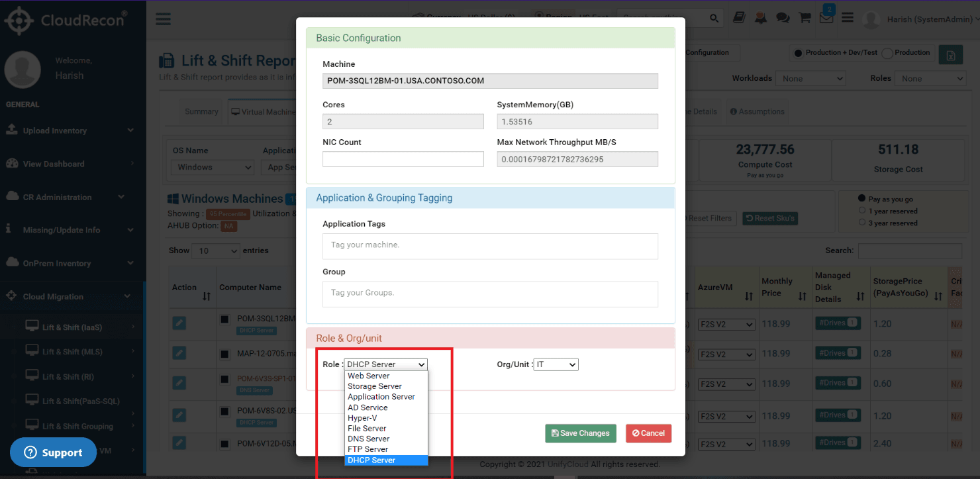
Task: Click edit icon for POM-3SQL12BM row
Action: [179, 323]
